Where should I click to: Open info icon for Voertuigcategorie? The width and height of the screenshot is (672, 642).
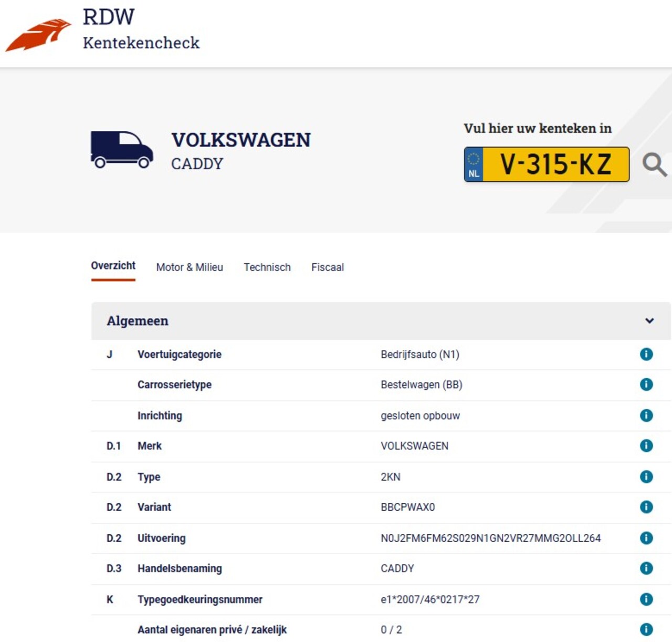coord(646,354)
